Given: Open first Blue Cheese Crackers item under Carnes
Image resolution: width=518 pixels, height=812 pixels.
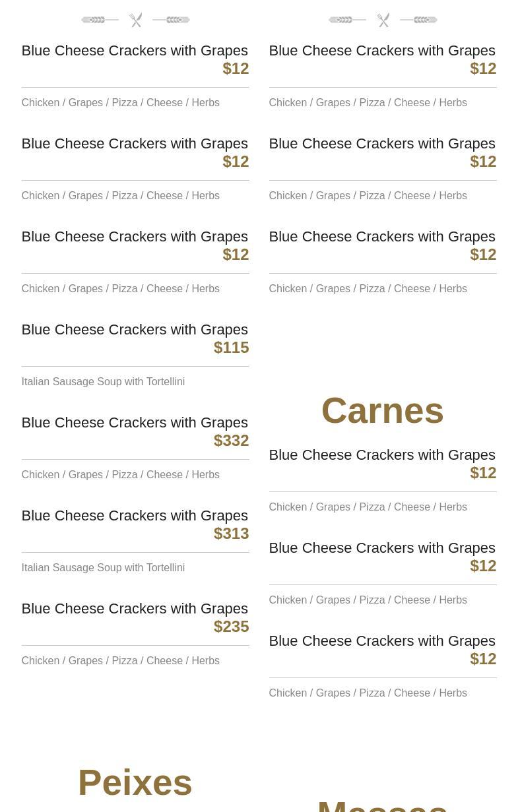Looking at the screenshot, I should [382, 455].
